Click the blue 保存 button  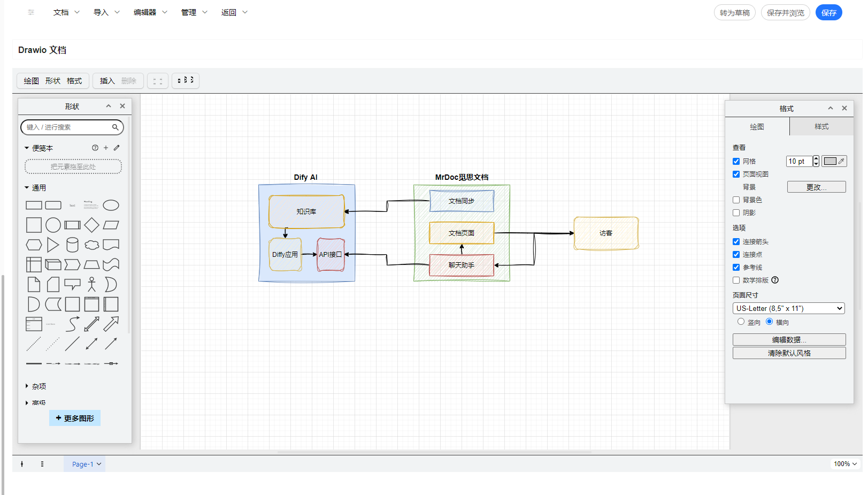click(x=828, y=13)
